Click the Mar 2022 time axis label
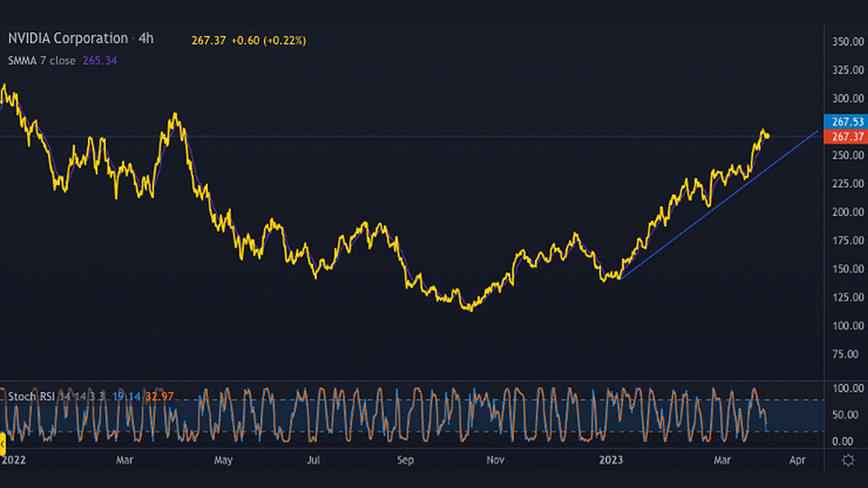 pyautogui.click(x=125, y=460)
